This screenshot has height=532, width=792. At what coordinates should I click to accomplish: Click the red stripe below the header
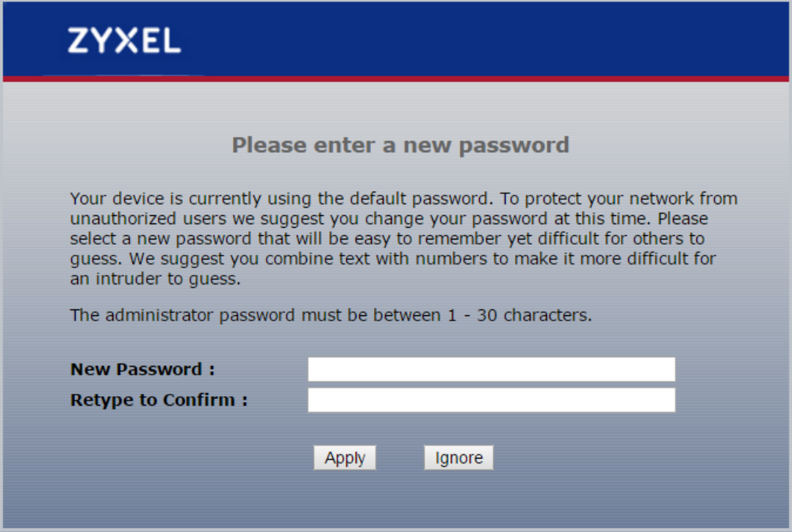396,79
